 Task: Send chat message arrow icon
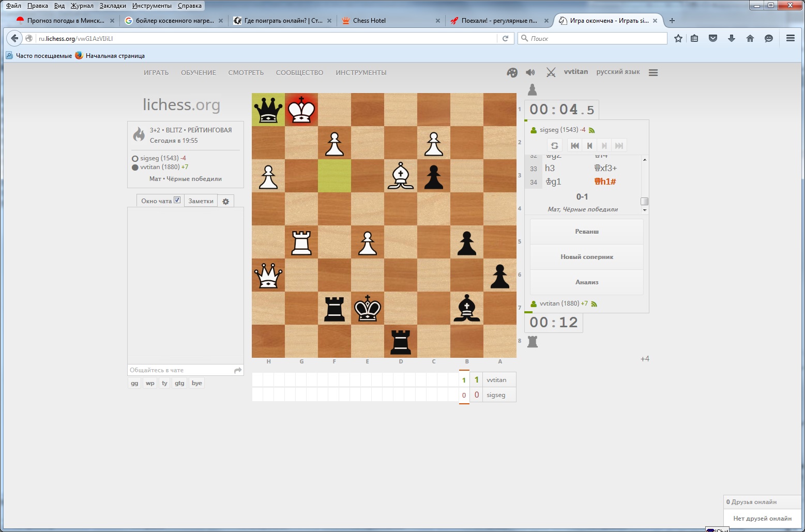pos(238,370)
